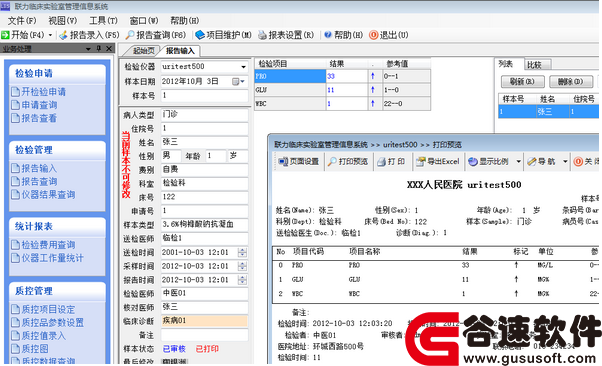Expand the 检验仪器 uritest500 dropdown
The width and height of the screenshot is (602, 366).
(x=243, y=67)
